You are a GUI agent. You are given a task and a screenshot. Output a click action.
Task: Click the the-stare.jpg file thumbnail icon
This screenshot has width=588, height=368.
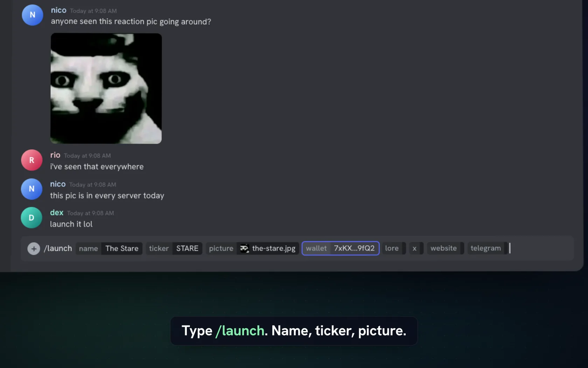pos(244,248)
